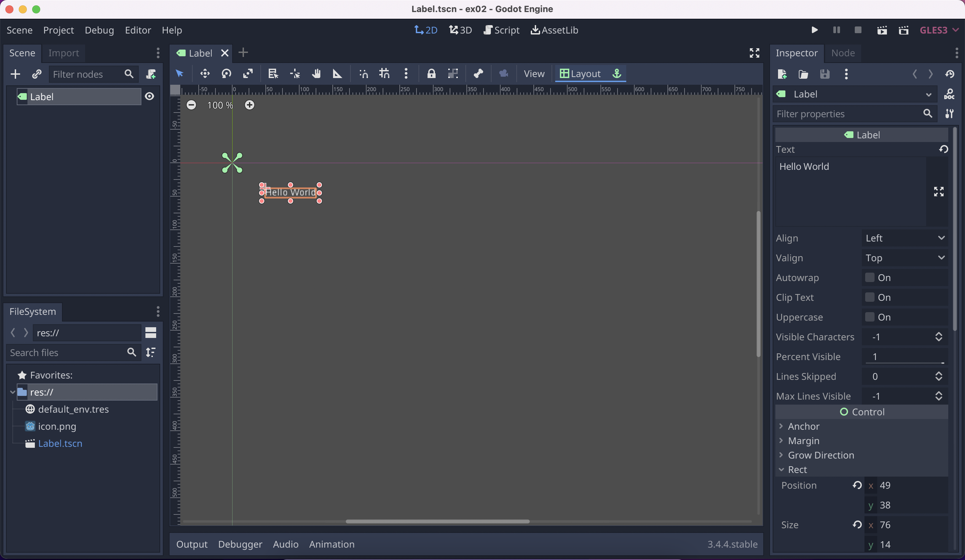The image size is (965, 560).
Task: Enable the Clip Text checkbox
Action: [x=870, y=297]
